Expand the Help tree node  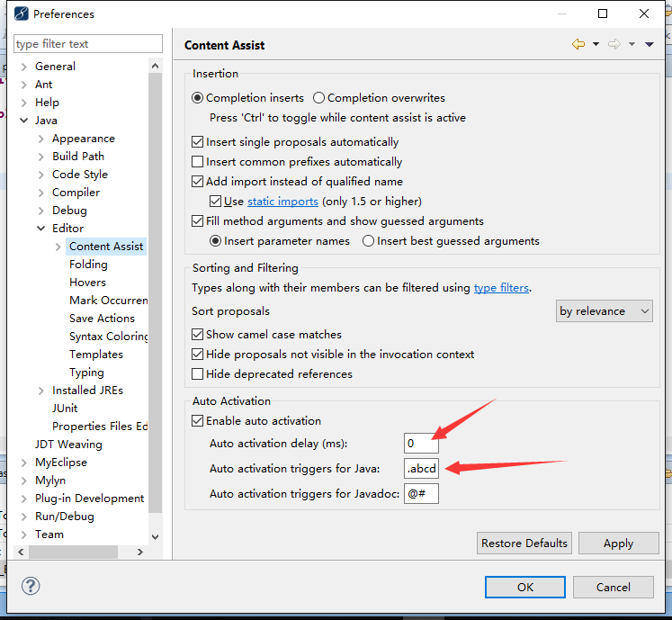(x=24, y=103)
